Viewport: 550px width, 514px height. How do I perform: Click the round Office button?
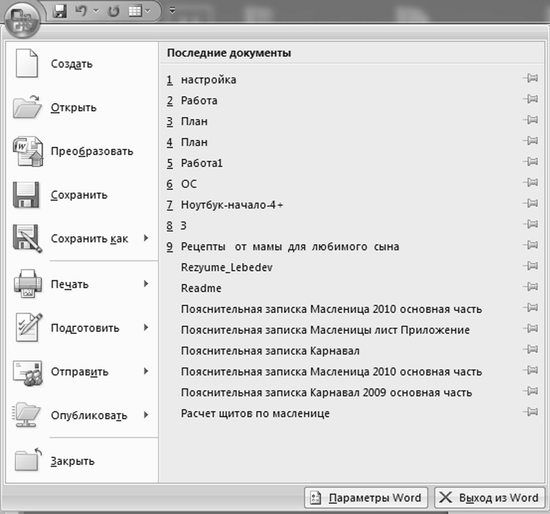(22, 19)
